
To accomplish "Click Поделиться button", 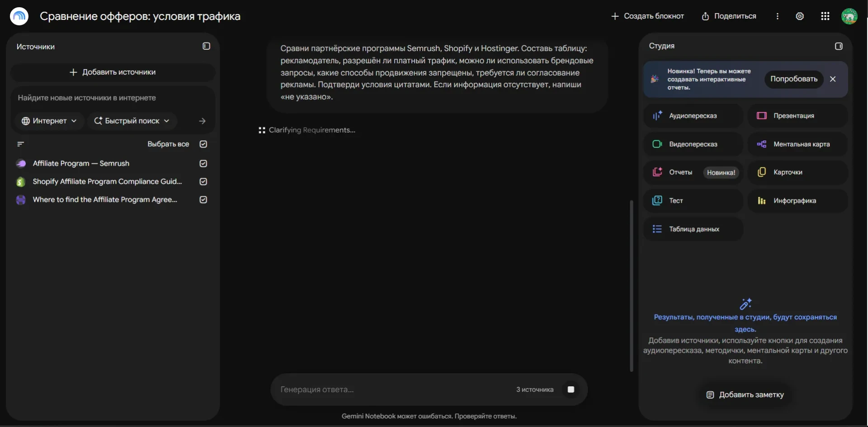I will click(x=729, y=16).
